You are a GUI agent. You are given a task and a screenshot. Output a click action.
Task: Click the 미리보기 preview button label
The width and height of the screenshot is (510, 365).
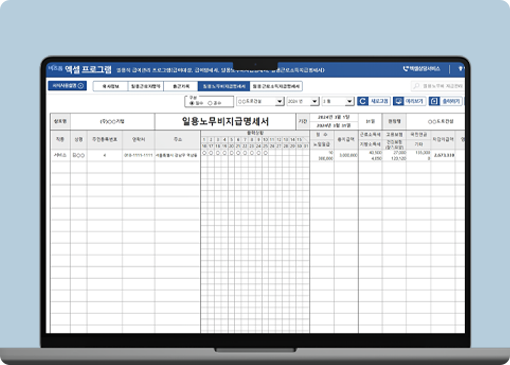414,101
